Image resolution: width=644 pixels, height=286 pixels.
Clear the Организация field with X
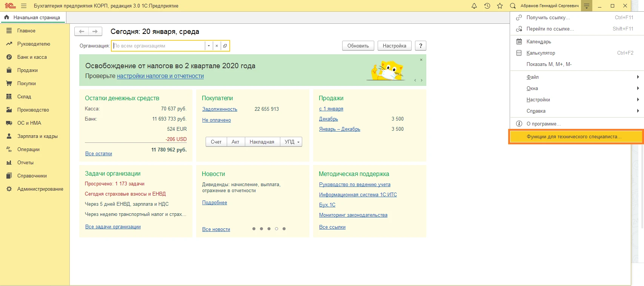217,46
